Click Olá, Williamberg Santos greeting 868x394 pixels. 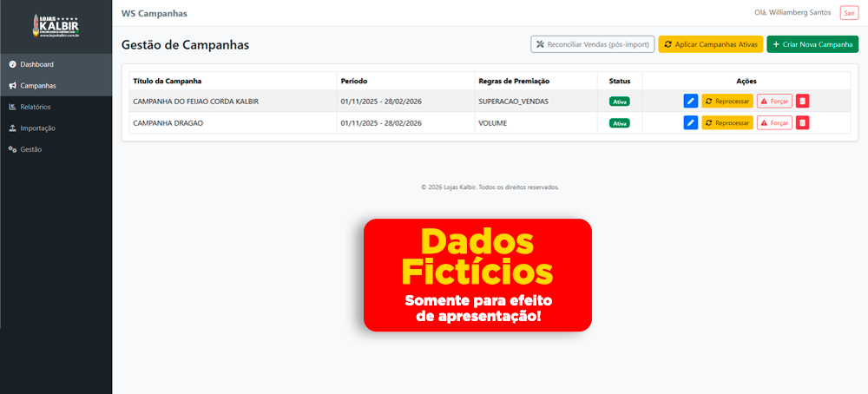[792, 13]
